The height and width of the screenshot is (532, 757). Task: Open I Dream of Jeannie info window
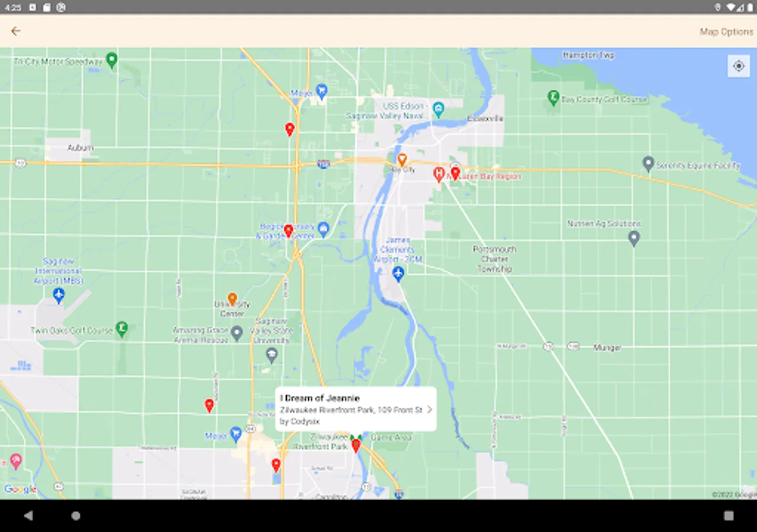[x=356, y=409]
